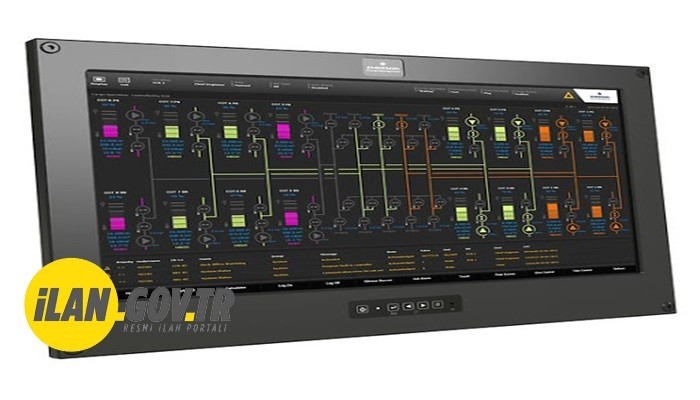The height and width of the screenshot is (400, 700).
Task: Select the pump beside the first magenta tank, top row
Action: coord(133,115)
